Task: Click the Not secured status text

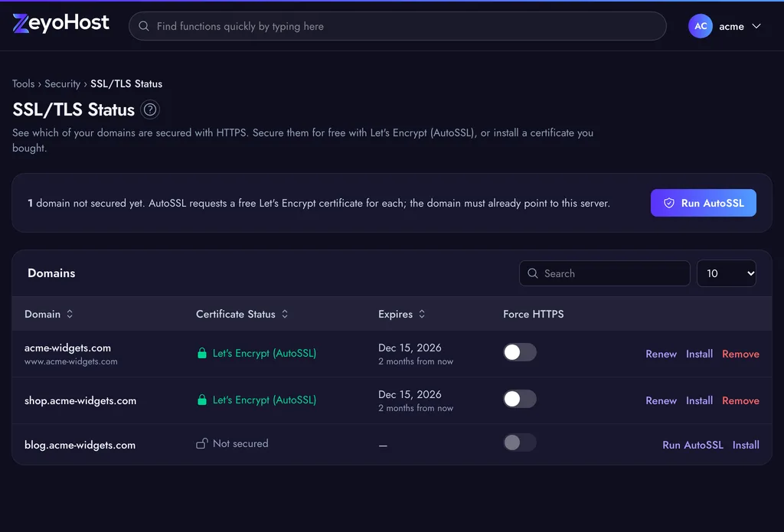Action: [x=240, y=443]
